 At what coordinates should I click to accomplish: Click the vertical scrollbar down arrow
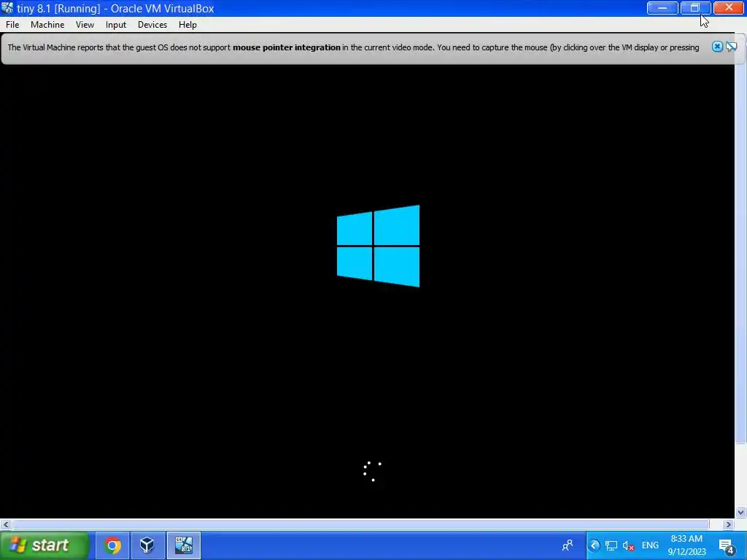point(741,513)
